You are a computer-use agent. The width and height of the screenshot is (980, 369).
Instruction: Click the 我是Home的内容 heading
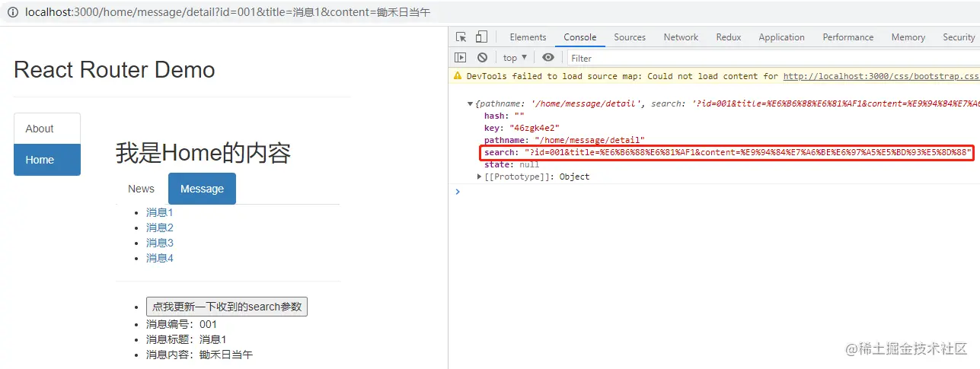pos(203,153)
